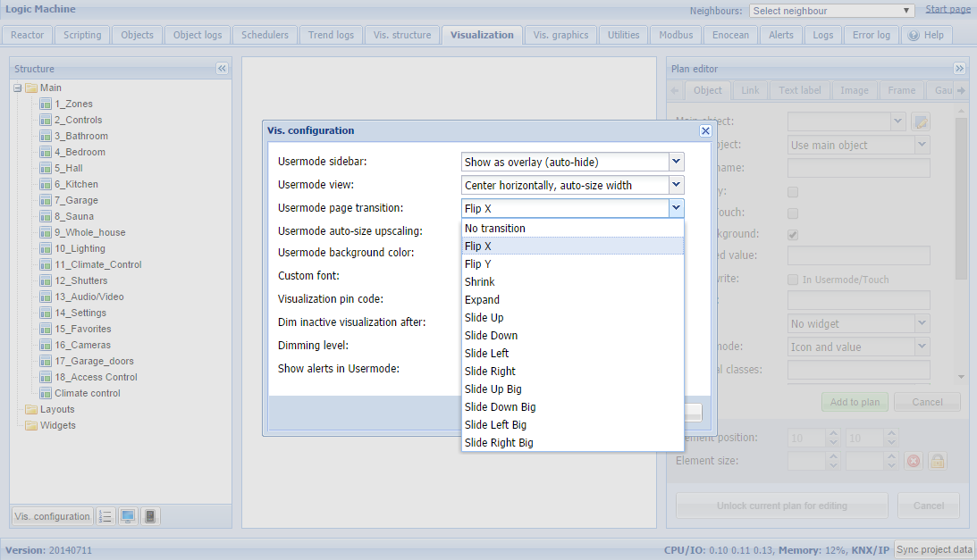This screenshot has width=977, height=560.
Task: Open the Start page link
Action: click(x=948, y=9)
